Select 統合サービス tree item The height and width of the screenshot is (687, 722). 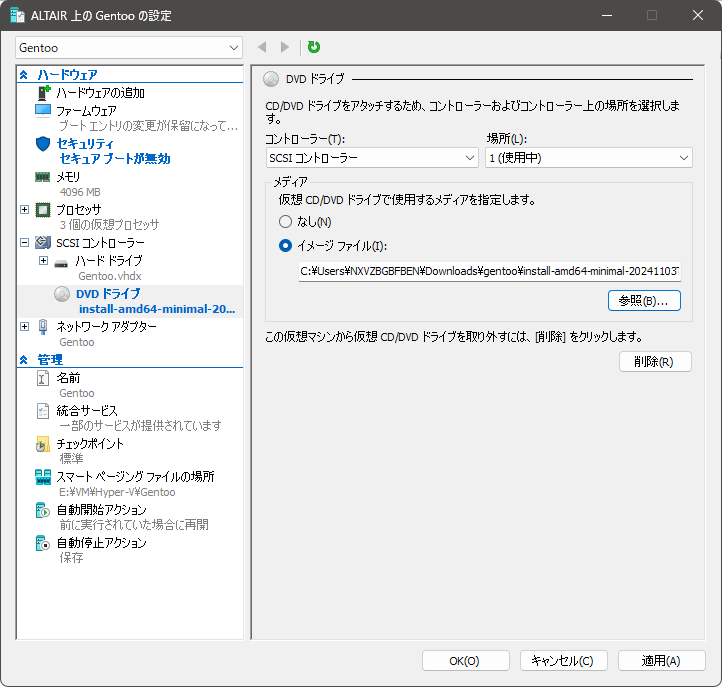click(x=87, y=411)
